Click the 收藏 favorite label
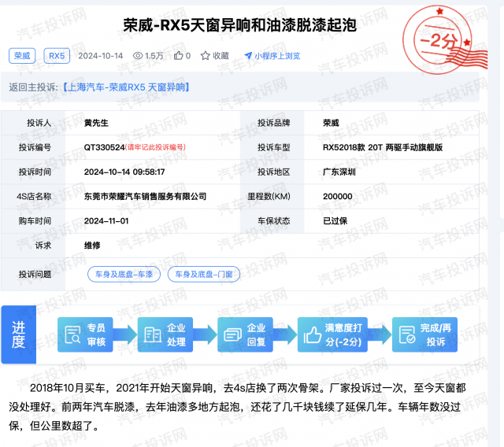The image size is (504, 447). click(220, 56)
